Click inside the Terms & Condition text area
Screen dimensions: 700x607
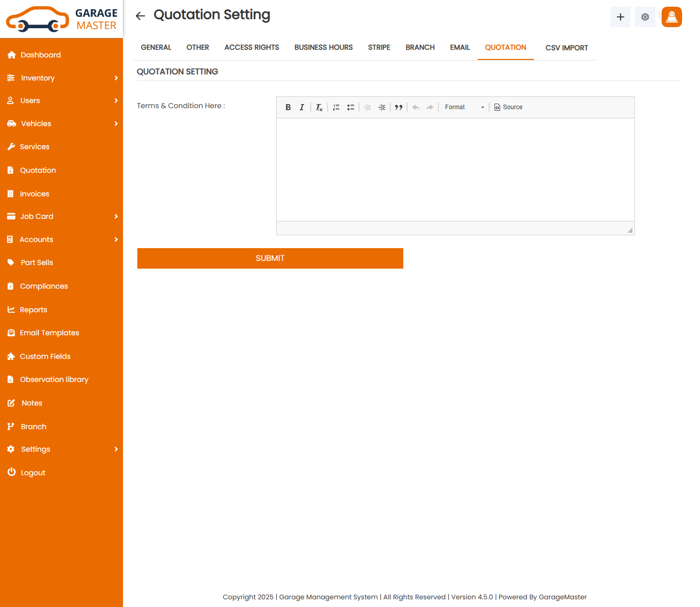click(455, 169)
